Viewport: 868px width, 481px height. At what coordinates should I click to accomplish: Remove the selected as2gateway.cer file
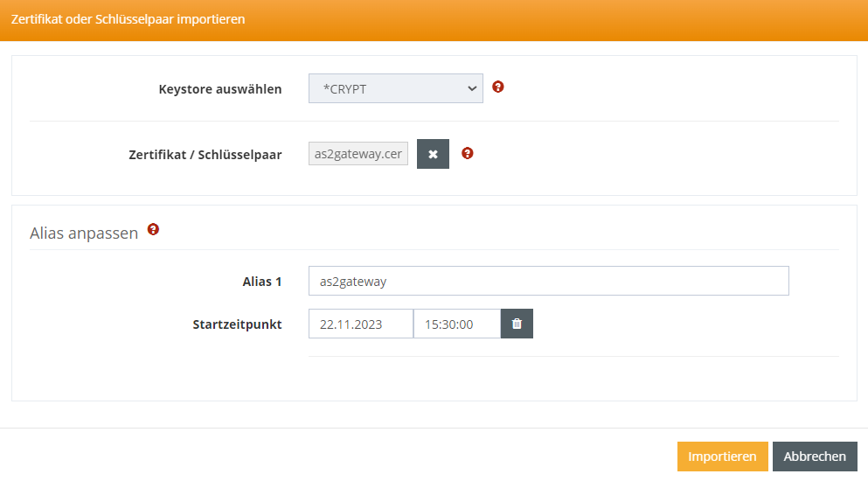(x=433, y=154)
